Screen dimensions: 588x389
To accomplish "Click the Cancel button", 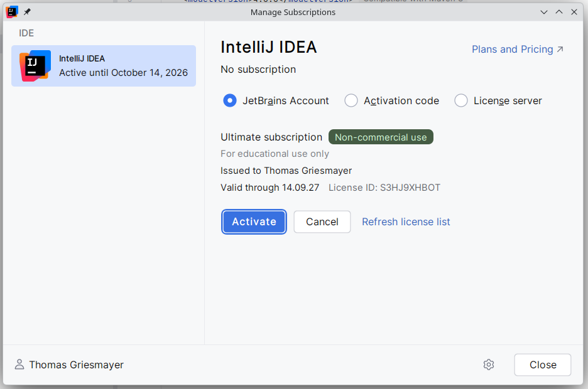I will coord(322,221).
